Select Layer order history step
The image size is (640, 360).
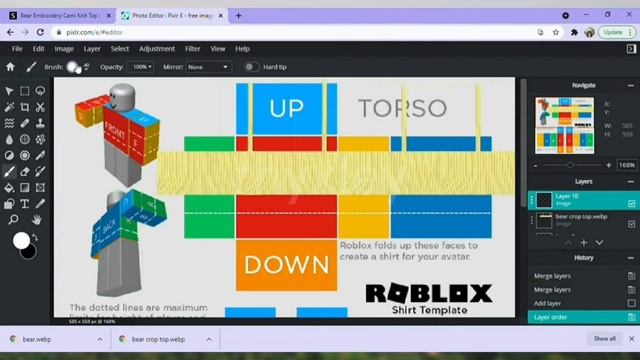coord(582,317)
